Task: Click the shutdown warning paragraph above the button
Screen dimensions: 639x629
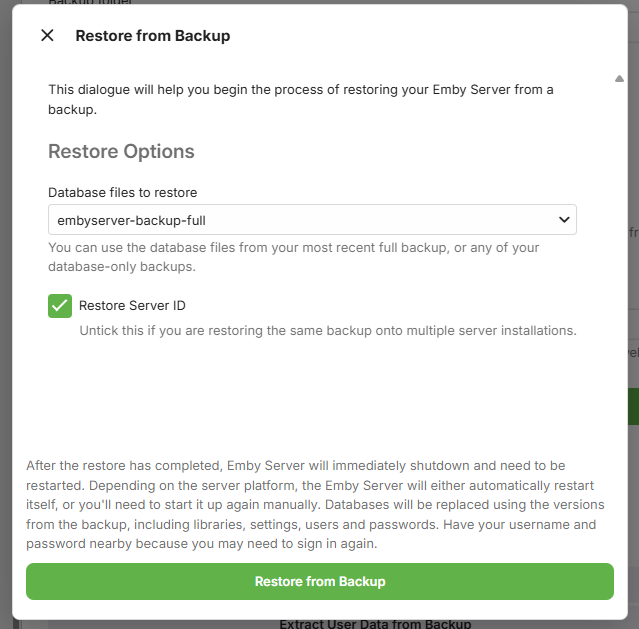Action: [x=315, y=505]
